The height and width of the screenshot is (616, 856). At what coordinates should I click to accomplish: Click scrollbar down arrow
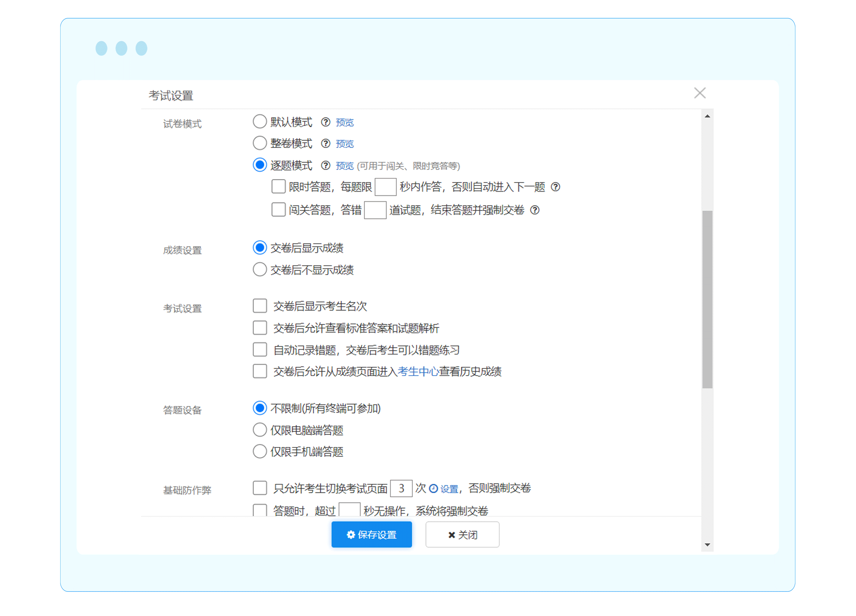point(707,545)
